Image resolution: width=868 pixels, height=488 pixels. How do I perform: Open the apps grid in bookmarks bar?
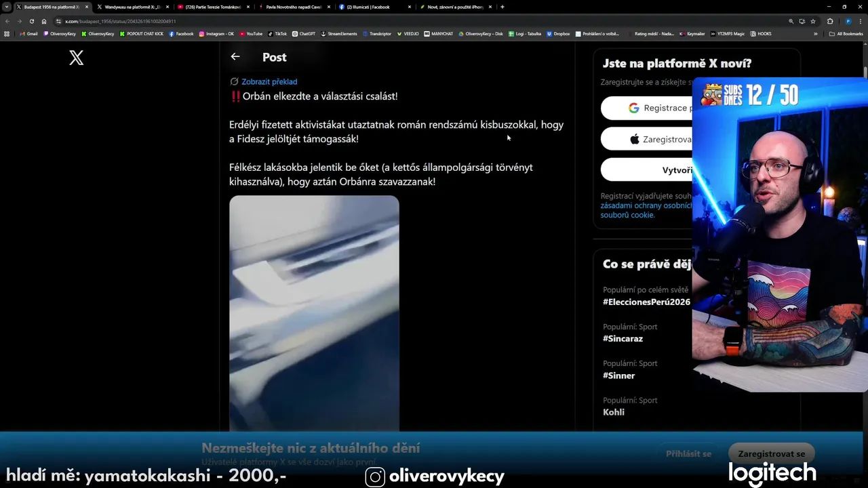pos(7,34)
